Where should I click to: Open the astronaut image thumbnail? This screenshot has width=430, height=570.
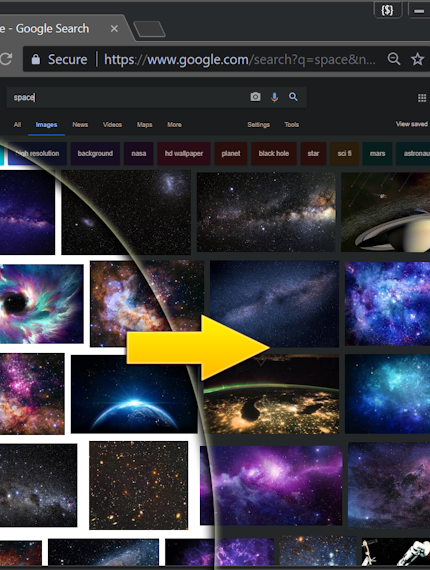pos(396,552)
